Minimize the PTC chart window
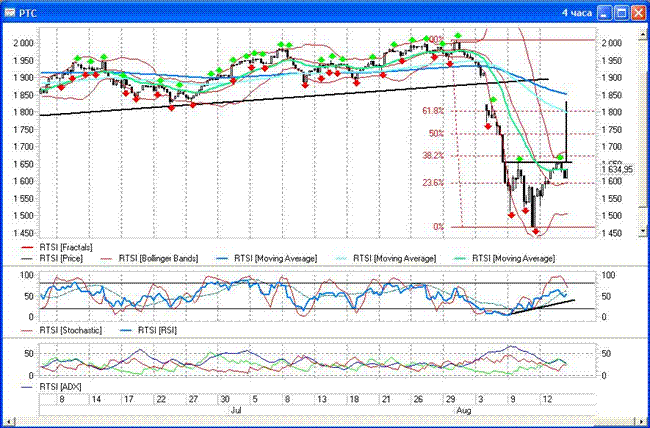650x428 pixels. [604, 13]
